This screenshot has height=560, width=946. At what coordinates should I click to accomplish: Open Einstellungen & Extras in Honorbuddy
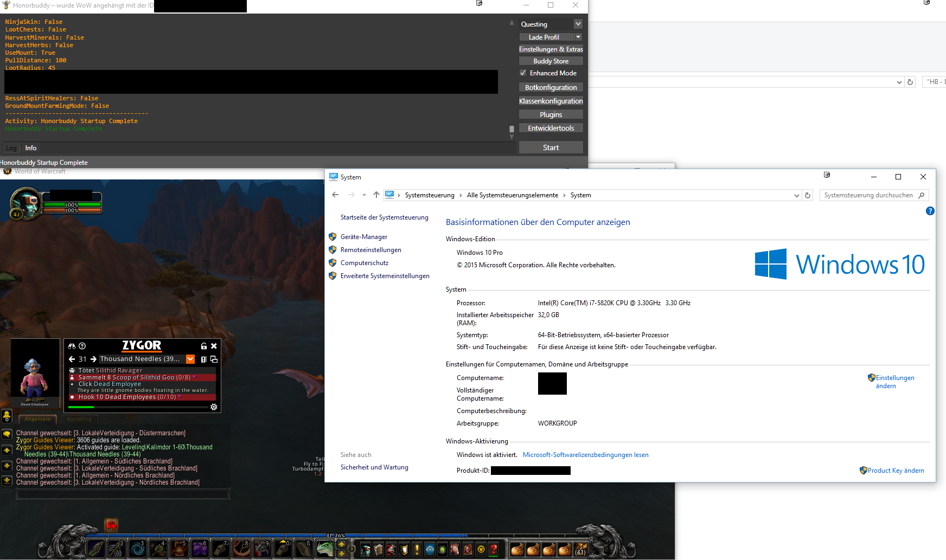551,49
